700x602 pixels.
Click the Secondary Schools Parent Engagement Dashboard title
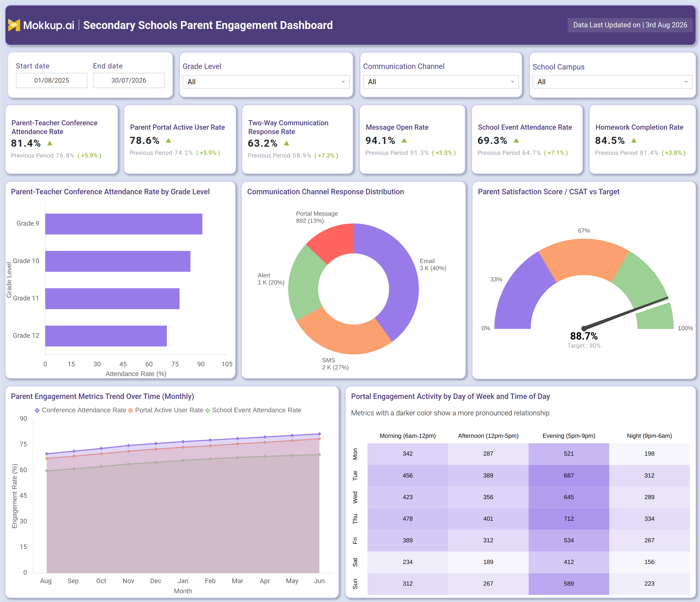(208, 25)
